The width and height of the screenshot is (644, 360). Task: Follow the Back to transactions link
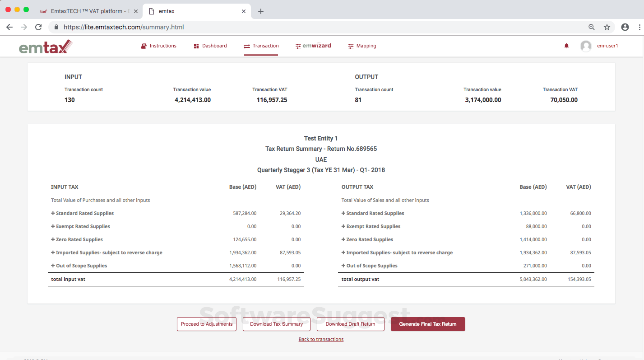321,339
